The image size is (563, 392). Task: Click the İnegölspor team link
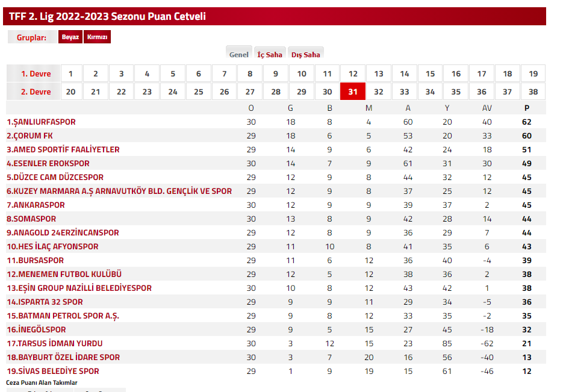[x=37, y=329]
